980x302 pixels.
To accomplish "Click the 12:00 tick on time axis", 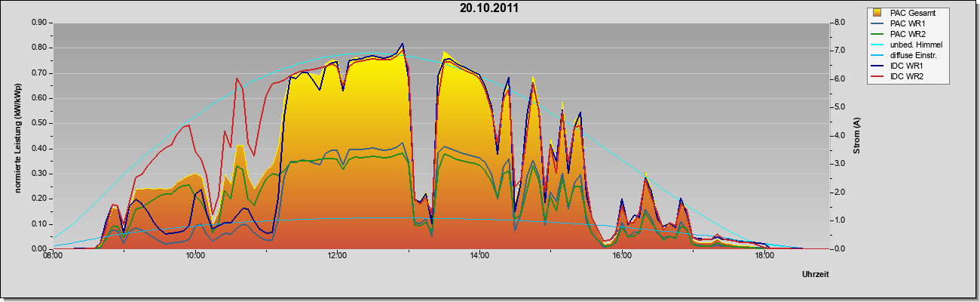I will click(337, 256).
